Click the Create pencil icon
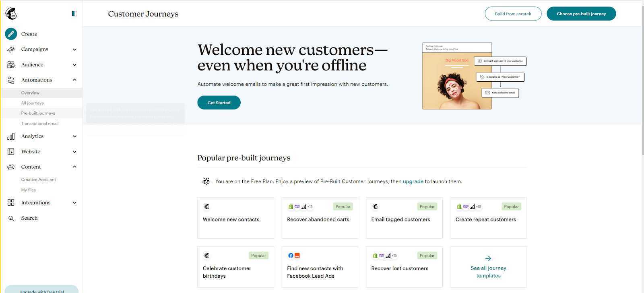The height and width of the screenshot is (293, 644). pyautogui.click(x=11, y=34)
